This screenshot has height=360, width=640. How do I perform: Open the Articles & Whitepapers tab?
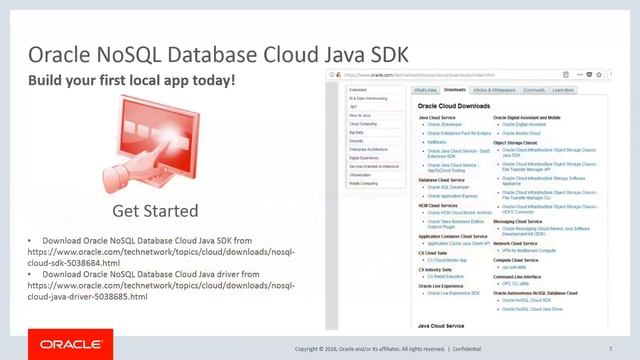coord(494,90)
